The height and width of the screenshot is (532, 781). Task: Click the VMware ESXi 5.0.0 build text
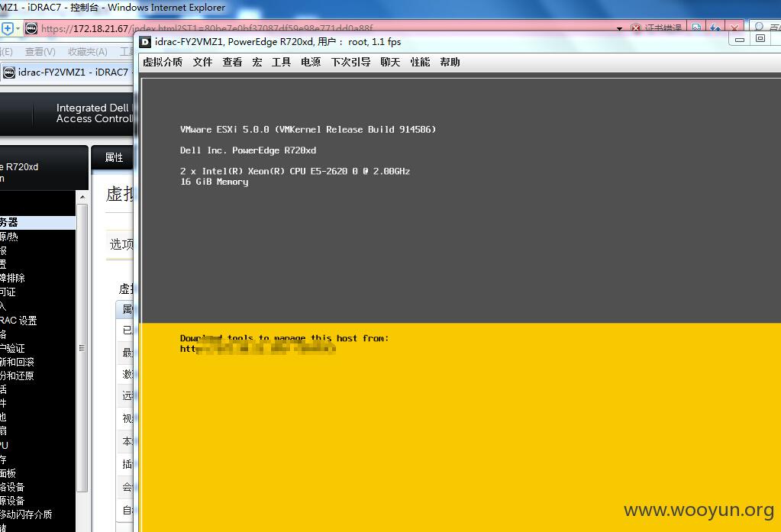[x=308, y=130]
